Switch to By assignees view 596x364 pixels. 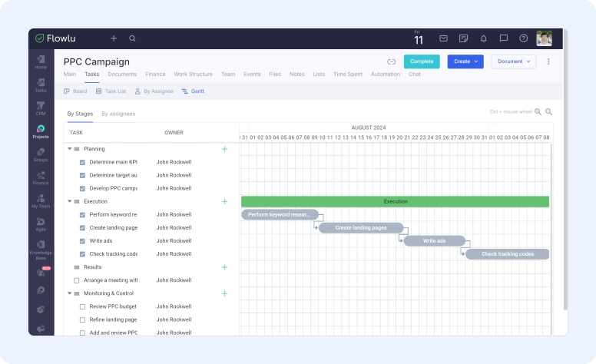point(118,114)
